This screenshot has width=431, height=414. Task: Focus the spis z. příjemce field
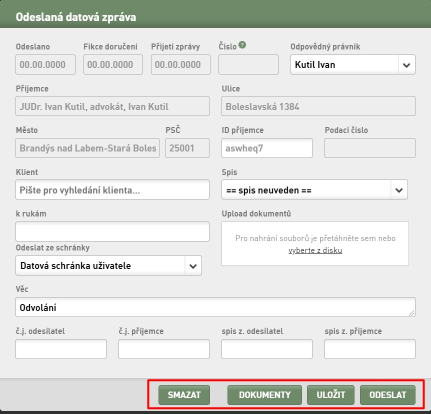pos(370,349)
